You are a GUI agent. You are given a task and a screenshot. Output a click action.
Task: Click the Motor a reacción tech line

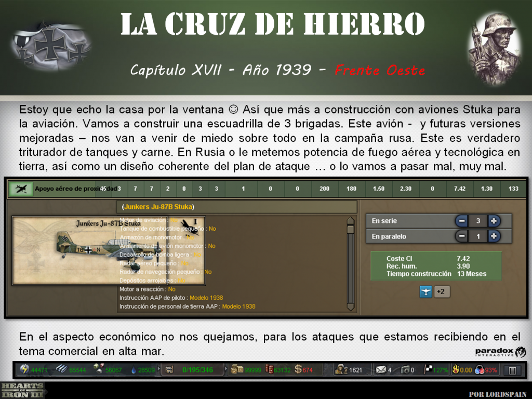tap(147, 289)
